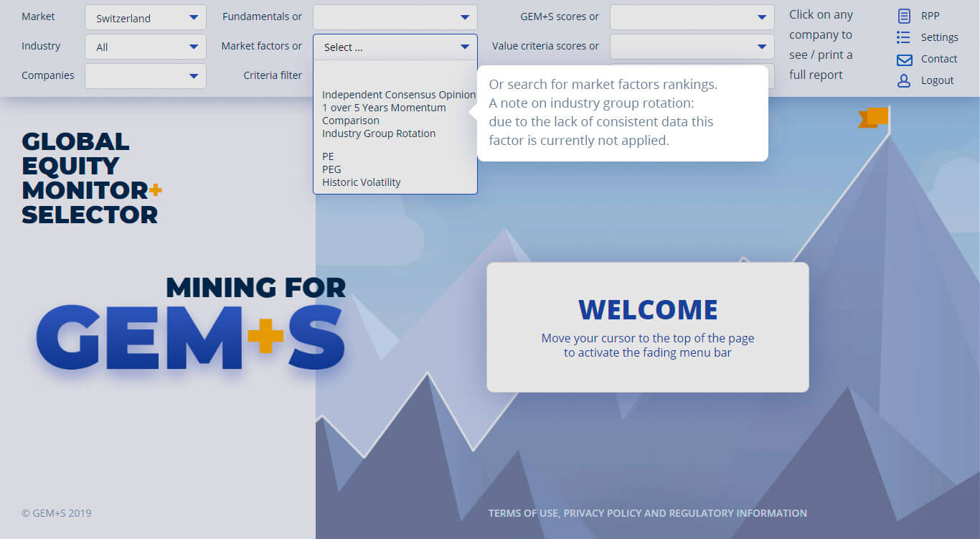Open the GEM+S scores dropdown
Viewport: 980px width, 539px height.
click(692, 17)
